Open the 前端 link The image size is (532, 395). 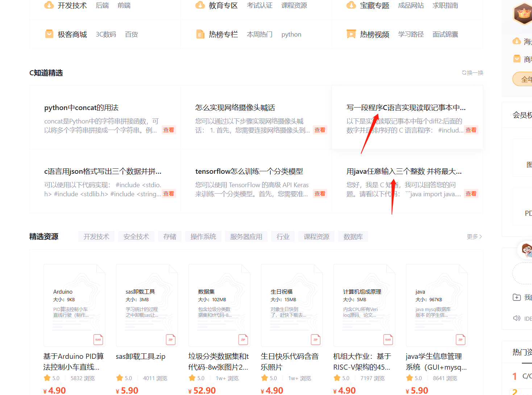tap(124, 5)
